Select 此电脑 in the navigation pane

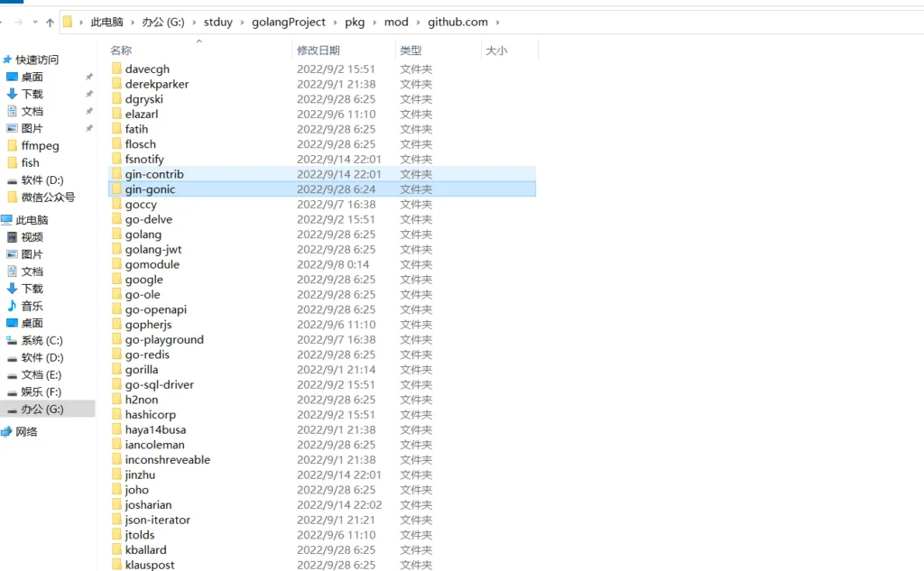pyautogui.click(x=32, y=220)
